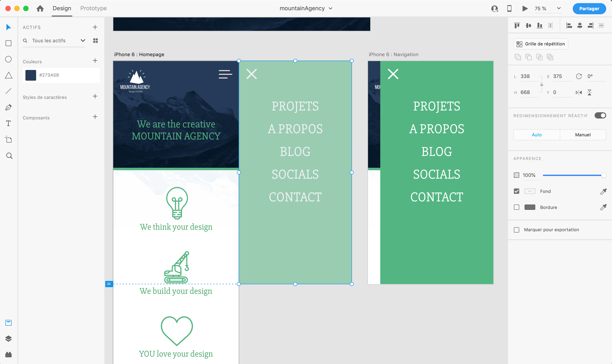This screenshot has width=612, height=364.
Task: Open the Fond fill color swatch
Action: tap(530, 191)
